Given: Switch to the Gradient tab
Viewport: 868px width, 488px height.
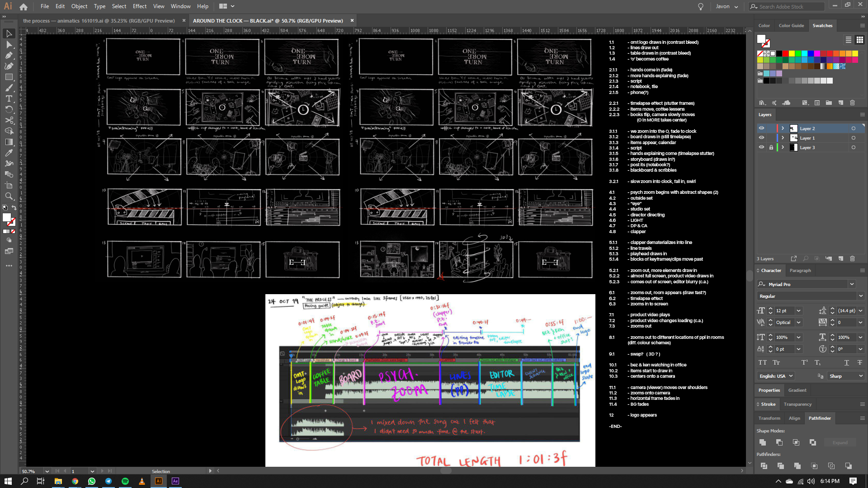Looking at the screenshot, I should 797,390.
